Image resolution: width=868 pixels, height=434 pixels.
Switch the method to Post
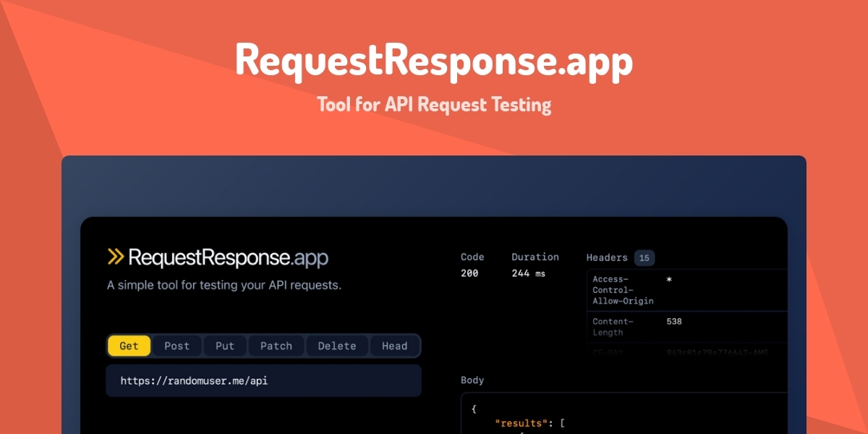[x=176, y=346]
